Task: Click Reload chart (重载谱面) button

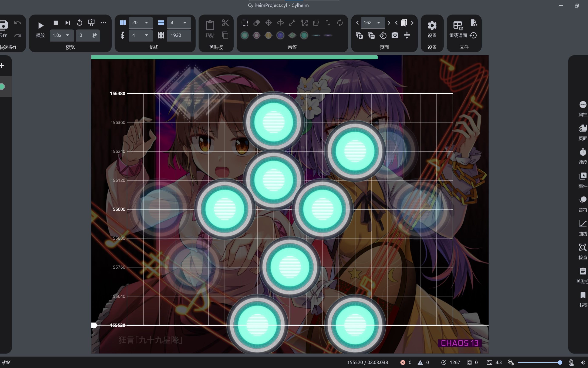Action: [458, 29]
